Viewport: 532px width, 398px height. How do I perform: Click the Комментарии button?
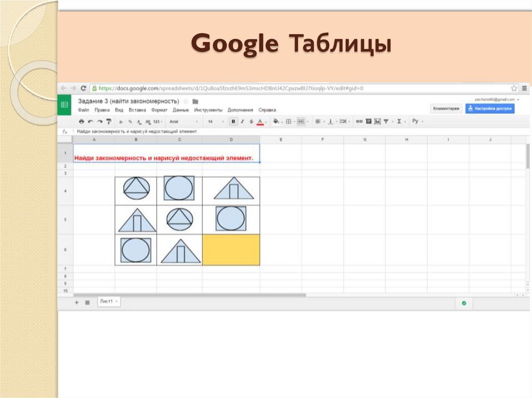point(446,108)
